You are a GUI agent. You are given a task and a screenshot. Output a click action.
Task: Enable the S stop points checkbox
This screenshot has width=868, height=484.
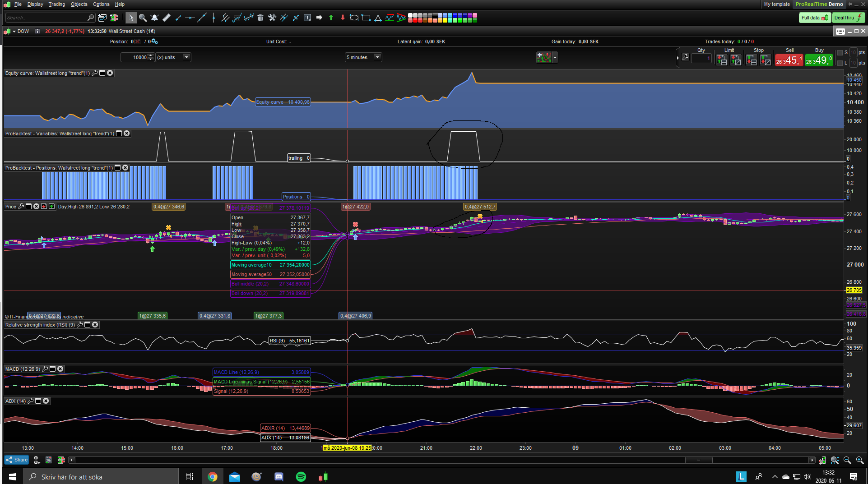[840, 53]
